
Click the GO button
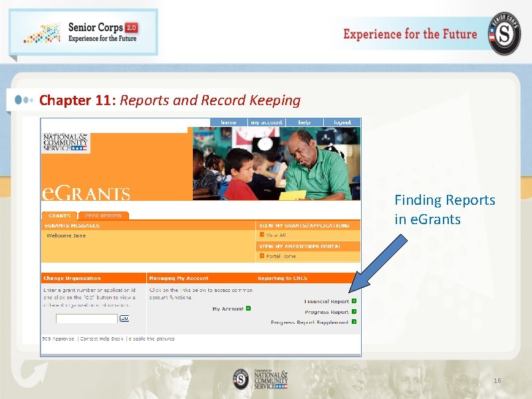tap(124, 318)
